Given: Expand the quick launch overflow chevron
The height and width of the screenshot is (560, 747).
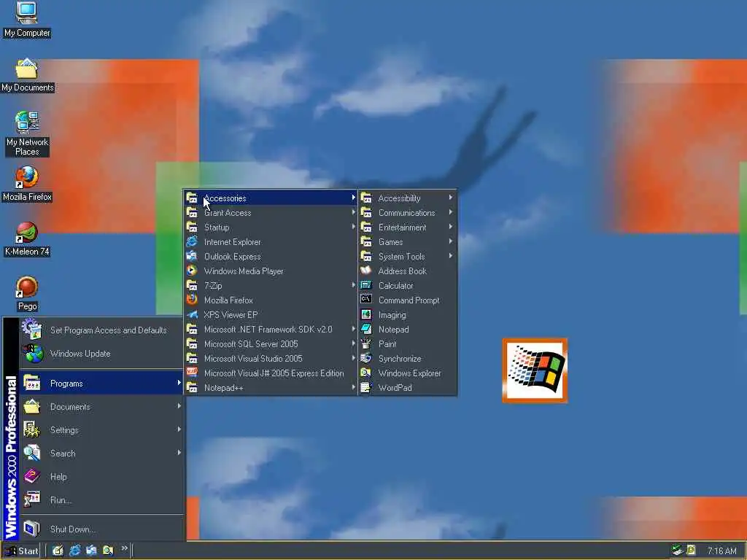Looking at the screenshot, I should [x=124, y=548].
